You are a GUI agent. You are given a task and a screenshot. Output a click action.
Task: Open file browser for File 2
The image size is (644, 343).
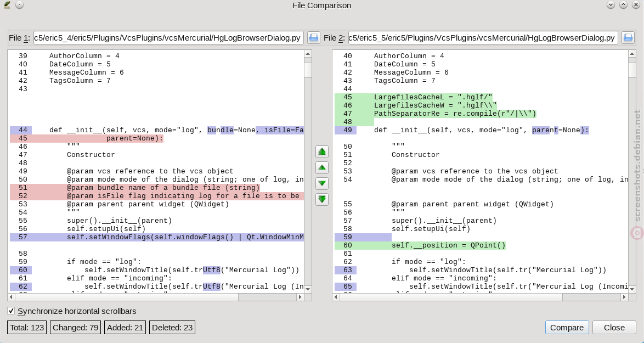[x=628, y=38]
